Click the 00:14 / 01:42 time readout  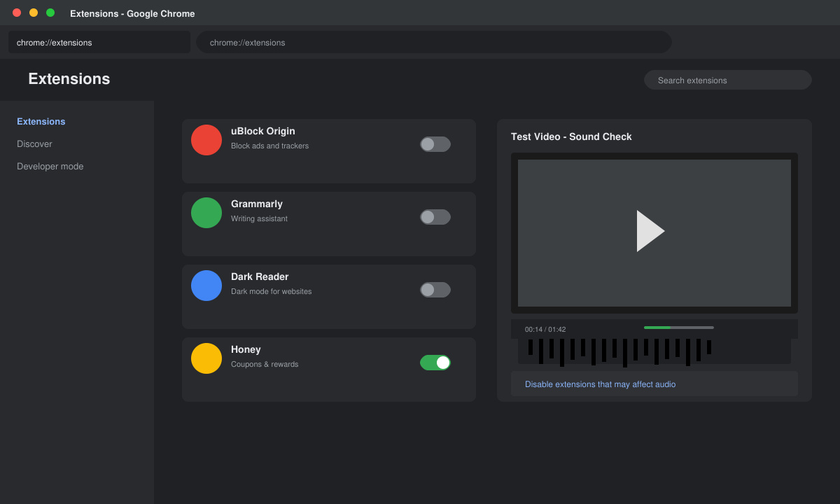point(545,330)
